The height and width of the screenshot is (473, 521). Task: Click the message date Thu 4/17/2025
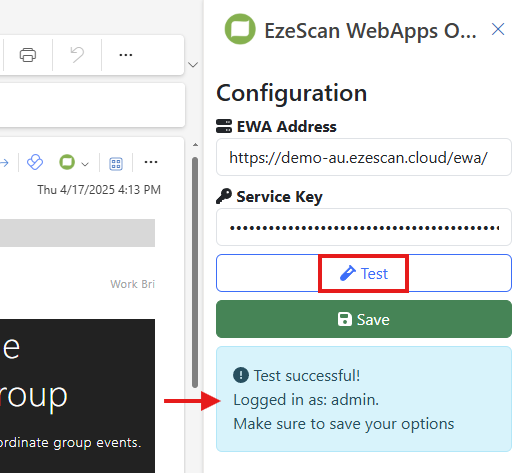(x=99, y=190)
